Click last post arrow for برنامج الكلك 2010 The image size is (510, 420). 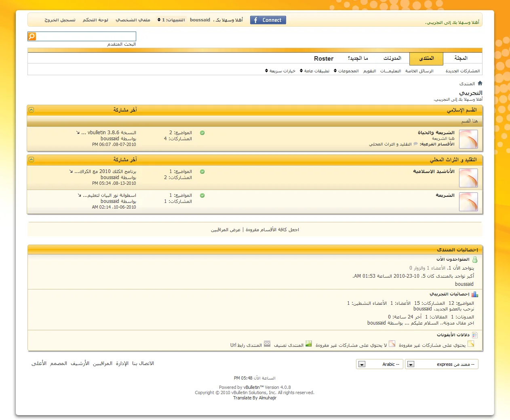pos(71,171)
